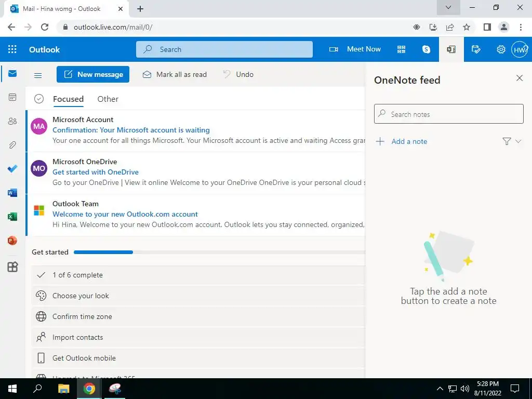Open Skype from the header

coord(426,49)
